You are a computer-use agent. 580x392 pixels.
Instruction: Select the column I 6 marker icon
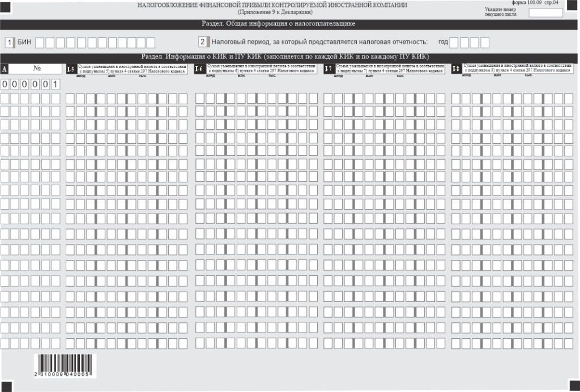pyautogui.click(x=199, y=69)
